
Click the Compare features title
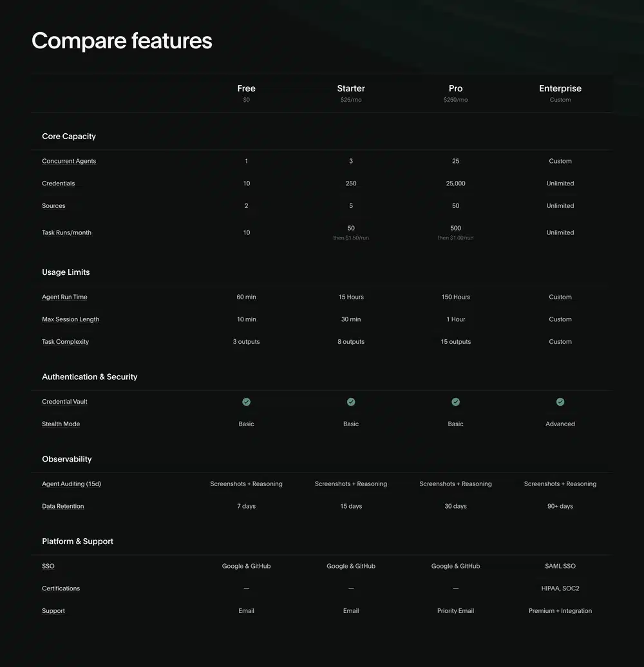[x=122, y=41]
